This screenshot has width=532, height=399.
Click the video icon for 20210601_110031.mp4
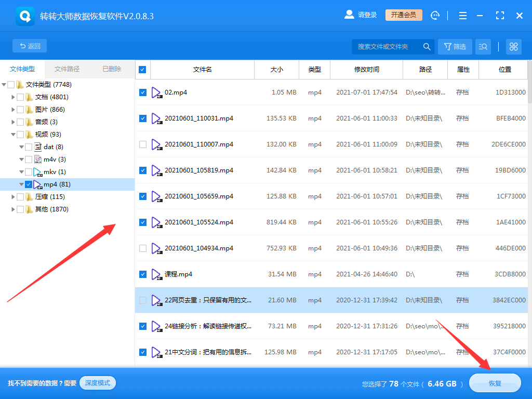(x=157, y=119)
